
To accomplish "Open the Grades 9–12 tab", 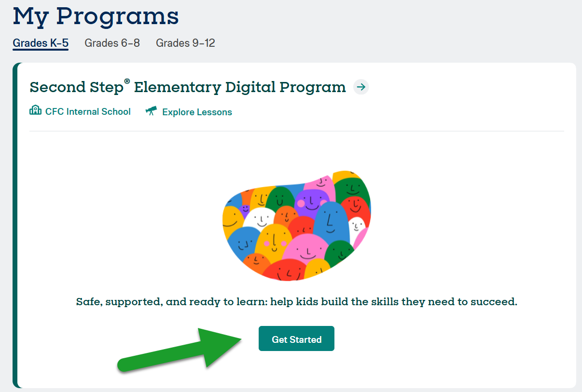I will pyautogui.click(x=185, y=43).
